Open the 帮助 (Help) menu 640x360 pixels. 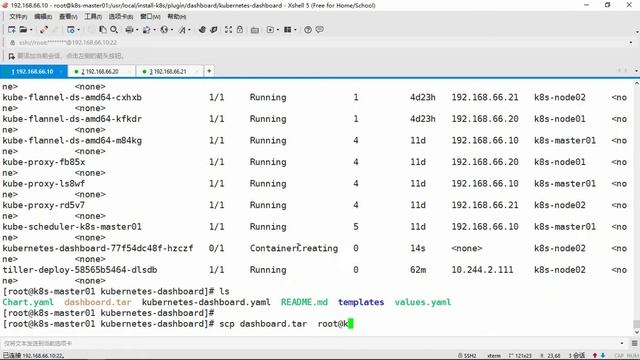(x=176, y=16)
